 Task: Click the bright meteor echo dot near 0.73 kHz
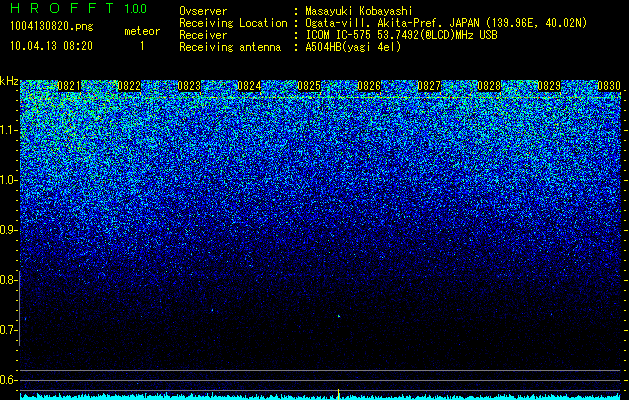339,316
